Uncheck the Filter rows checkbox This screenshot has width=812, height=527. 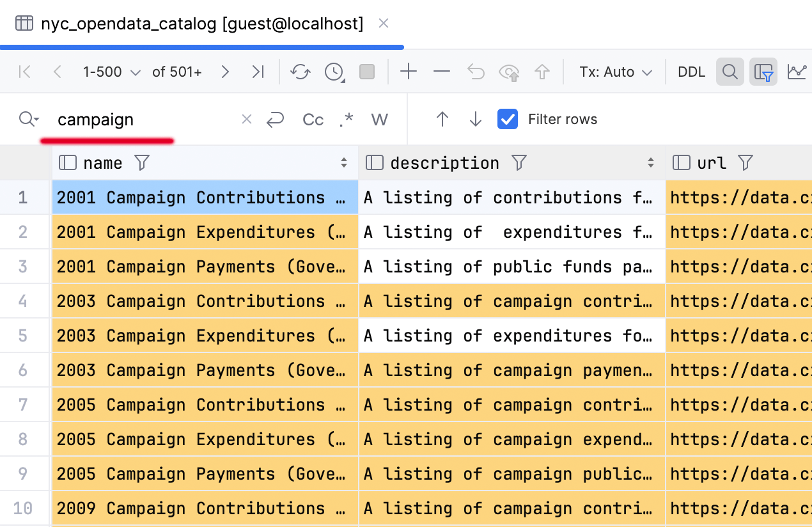click(x=508, y=119)
